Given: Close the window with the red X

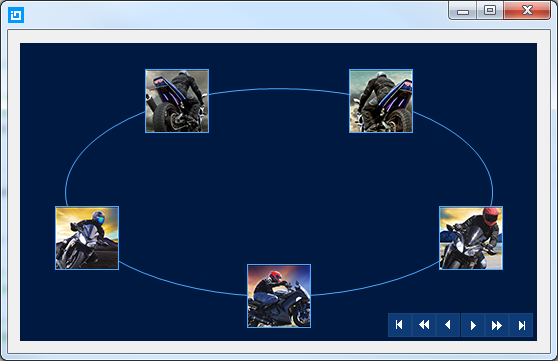Looking at the screenshot, I should 527,10.
